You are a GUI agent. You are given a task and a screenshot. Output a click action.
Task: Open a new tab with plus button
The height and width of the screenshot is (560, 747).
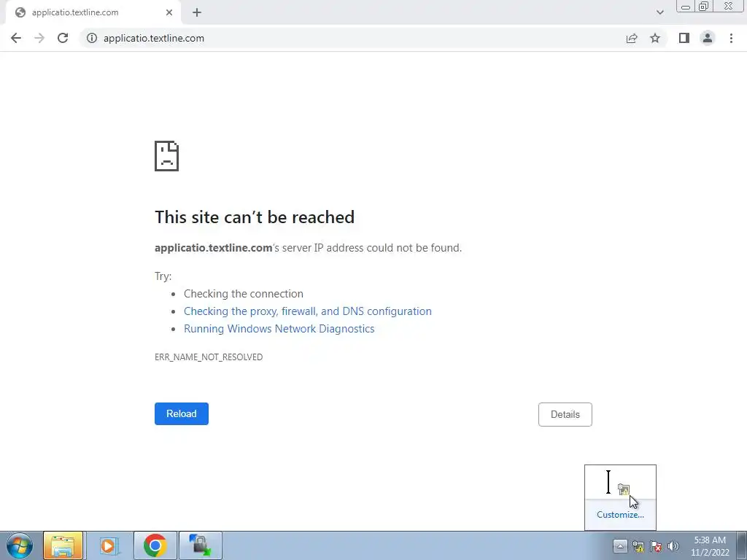pos(197,12)
